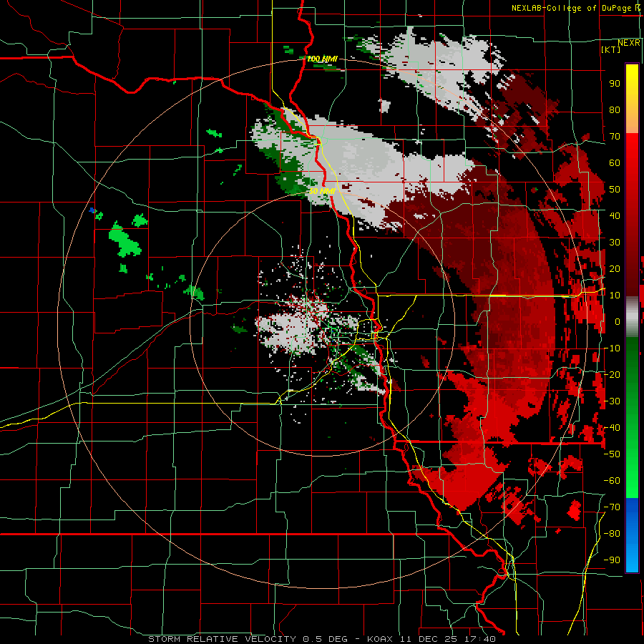Click the 0 value on the velocity scale
This screenshot has width=644, height=644.
coord(618,321)
